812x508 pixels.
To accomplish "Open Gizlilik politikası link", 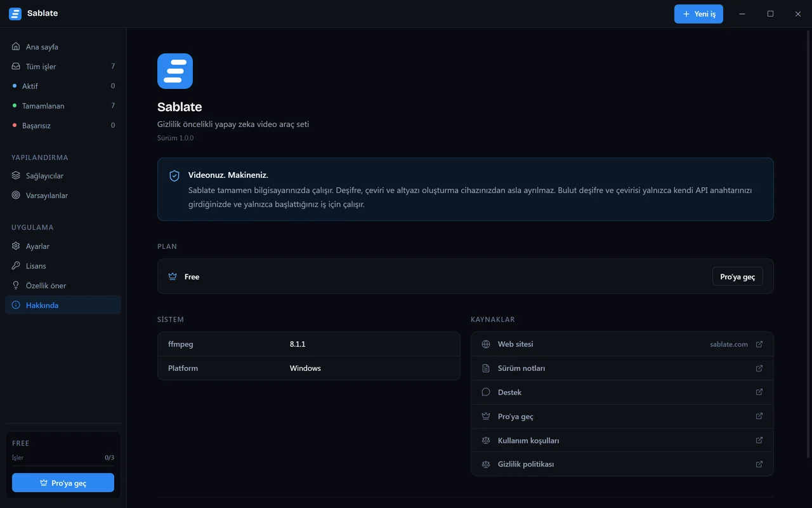I will click(x=622, y=464).
